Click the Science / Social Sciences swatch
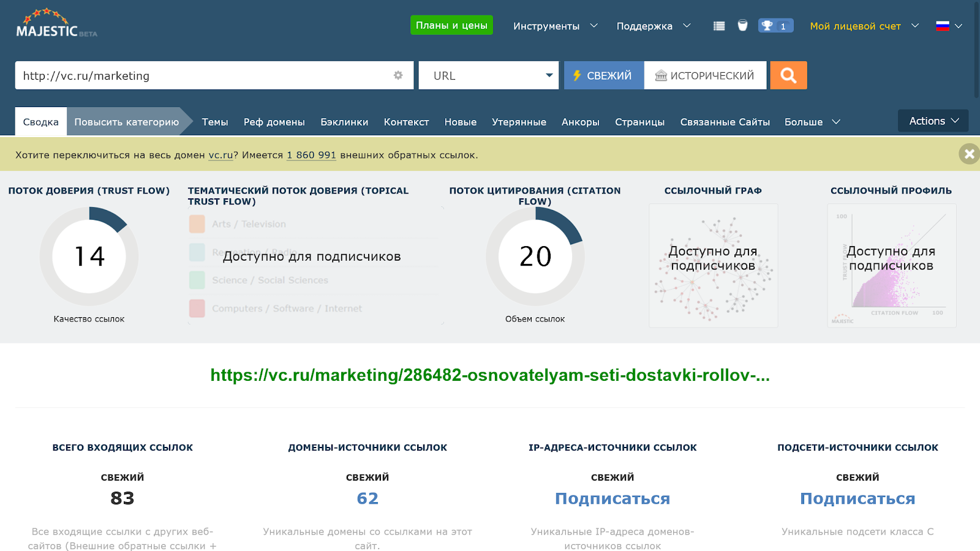 tap(197, 280)
